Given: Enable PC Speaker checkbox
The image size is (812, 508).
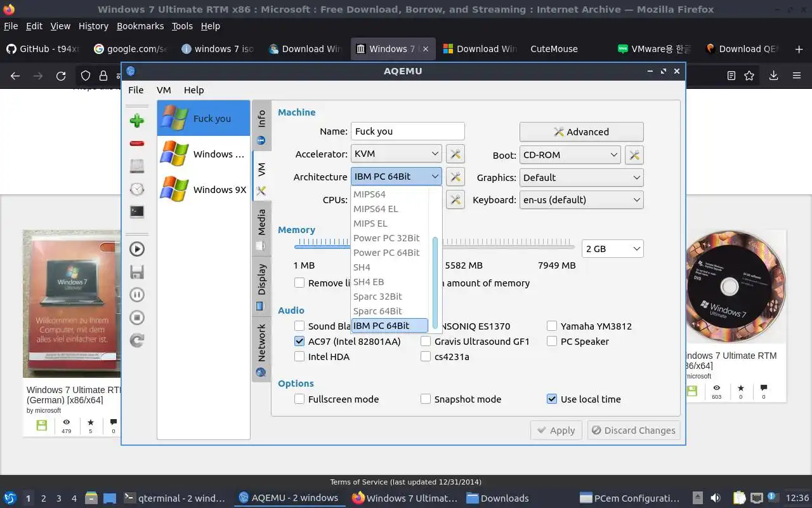Looking at the screenshot, I should [x=552, y=341].
